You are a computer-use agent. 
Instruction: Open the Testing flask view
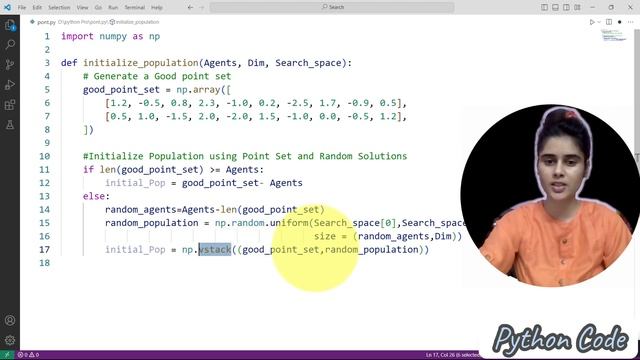pyautogui.click(x=10, y=124)
